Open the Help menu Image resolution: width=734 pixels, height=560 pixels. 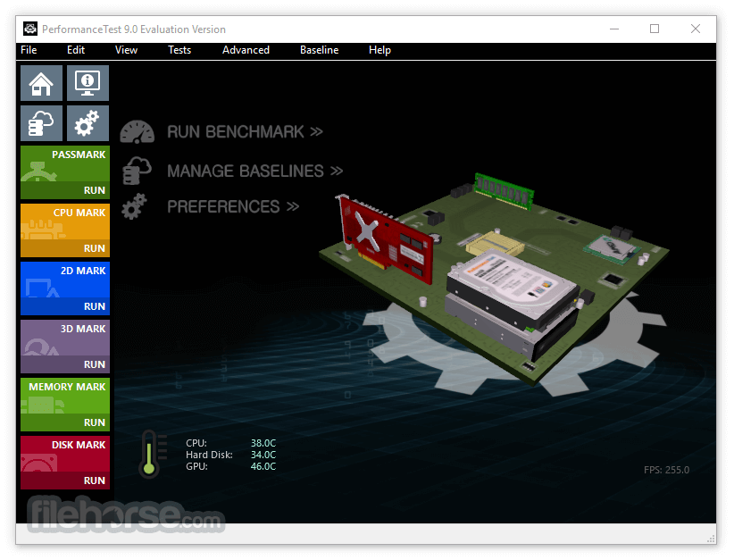(380, 50)
